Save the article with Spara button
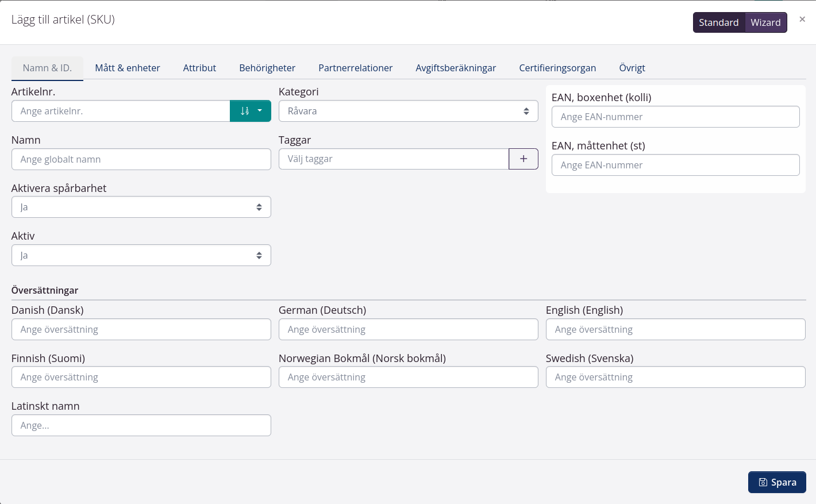Screen dimensions: 816x504 (x=777, y=482)
